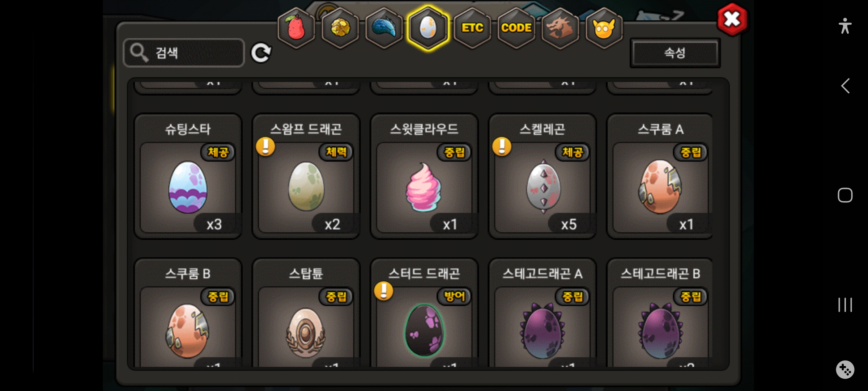Select the pink 스윗클라우드 egg
The image size is (868, 391).
pyautogui.click(x=424, y=176)
